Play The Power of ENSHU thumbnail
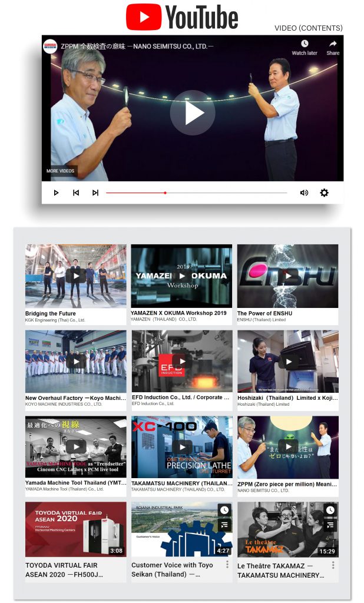This screenshot has height=603, width=364. click(288, 276)
